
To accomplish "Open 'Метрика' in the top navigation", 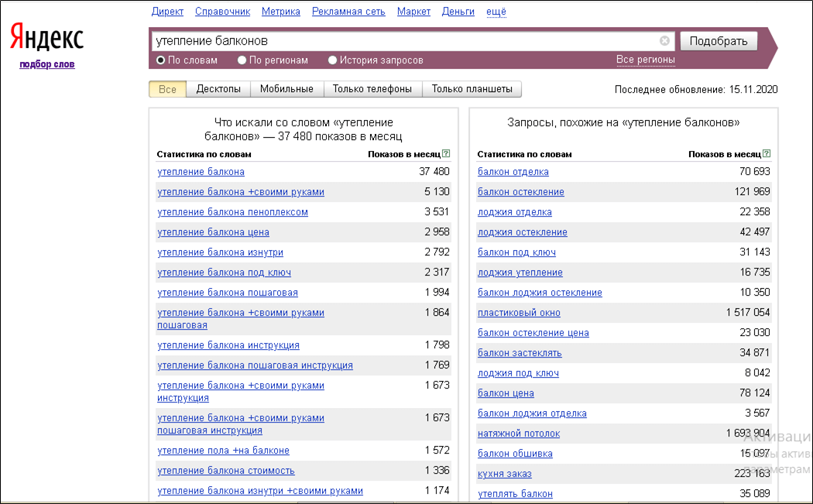I will 281,12.
